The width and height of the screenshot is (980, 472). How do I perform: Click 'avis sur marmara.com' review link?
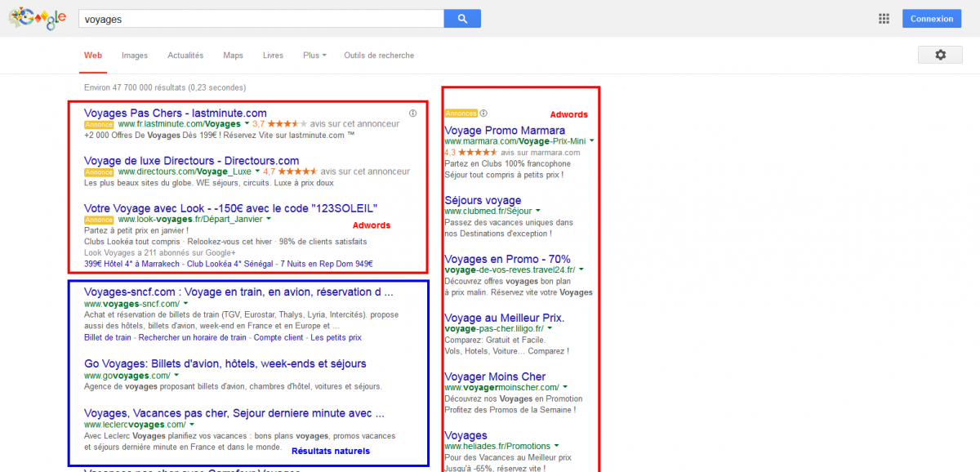(x=541, y=153)
